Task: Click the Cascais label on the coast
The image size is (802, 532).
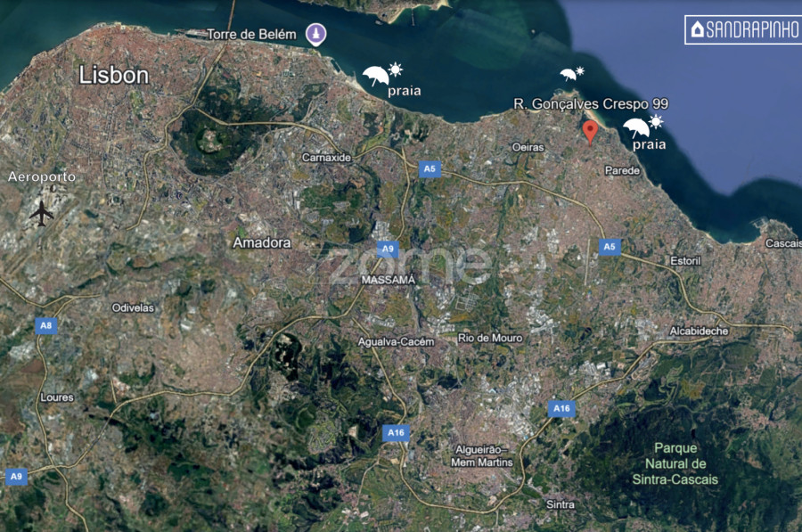Action: [782, 243]
